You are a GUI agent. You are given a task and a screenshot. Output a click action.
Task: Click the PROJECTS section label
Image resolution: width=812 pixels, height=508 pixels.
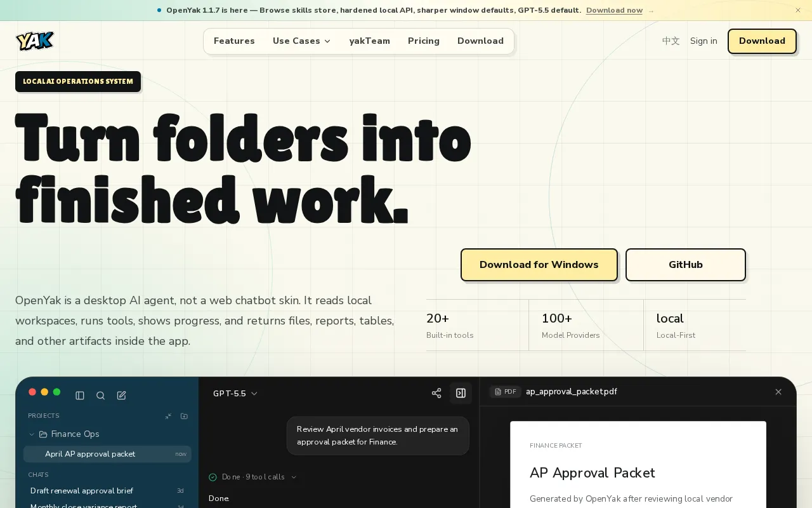tap(44, 416)
